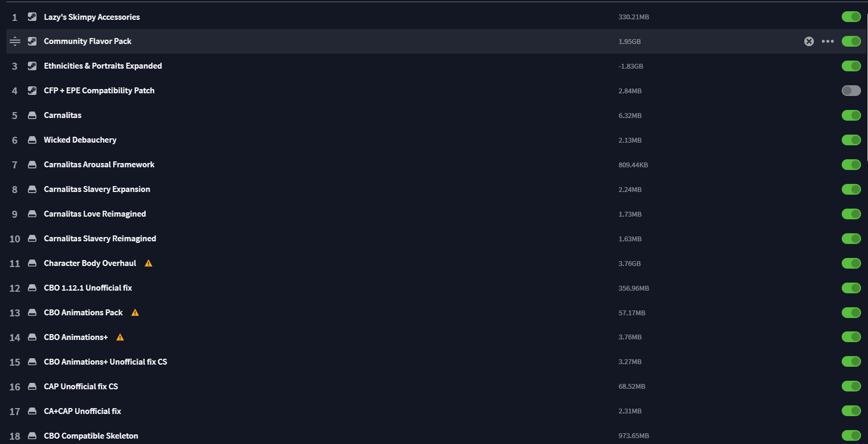Viewport: 868px width, 444px height.
Task: Select the Wicked Debauchery mod name
Action: [80, 140]
